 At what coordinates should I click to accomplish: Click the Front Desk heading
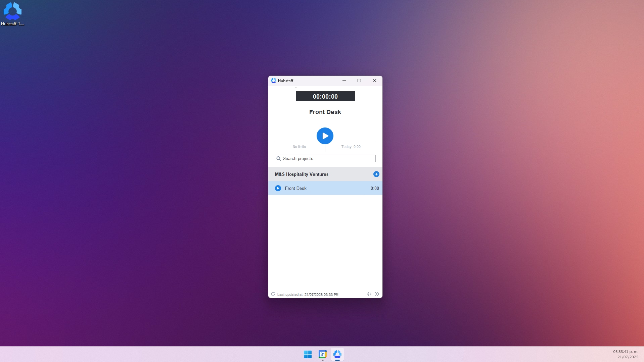point(325,112)
